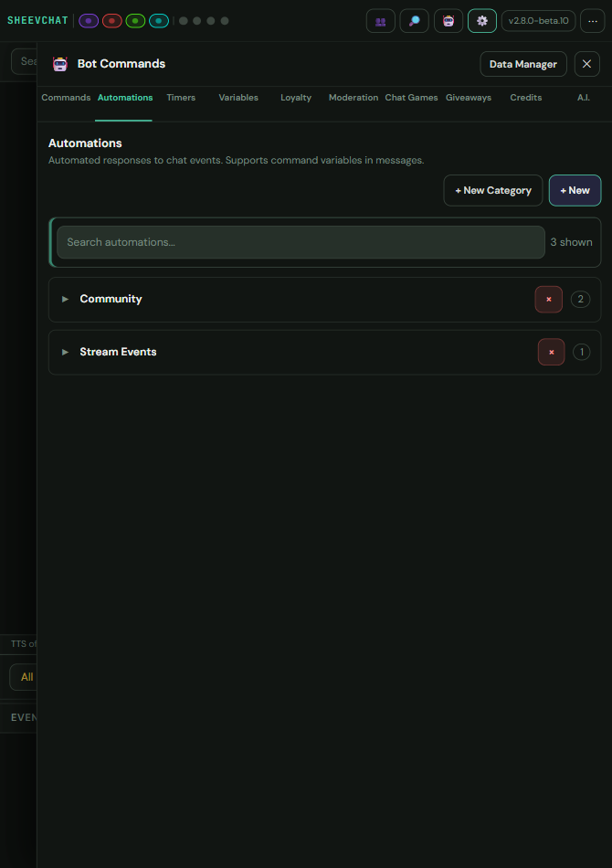Screen dimensions: 612x868
Task: Click the v2.8.0-beta.10 version badge
Action: pyautogui.click(x=538, y=21)
